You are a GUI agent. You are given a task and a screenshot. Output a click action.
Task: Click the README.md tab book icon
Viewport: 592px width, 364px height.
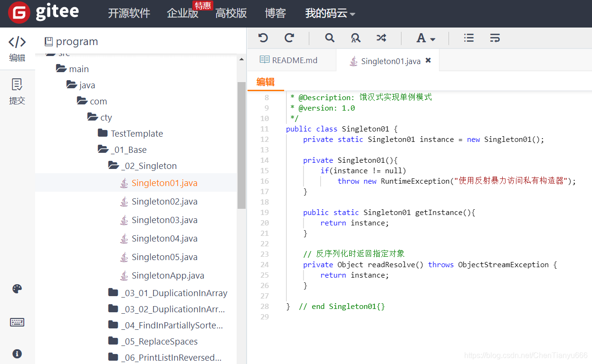pos(265,60)
